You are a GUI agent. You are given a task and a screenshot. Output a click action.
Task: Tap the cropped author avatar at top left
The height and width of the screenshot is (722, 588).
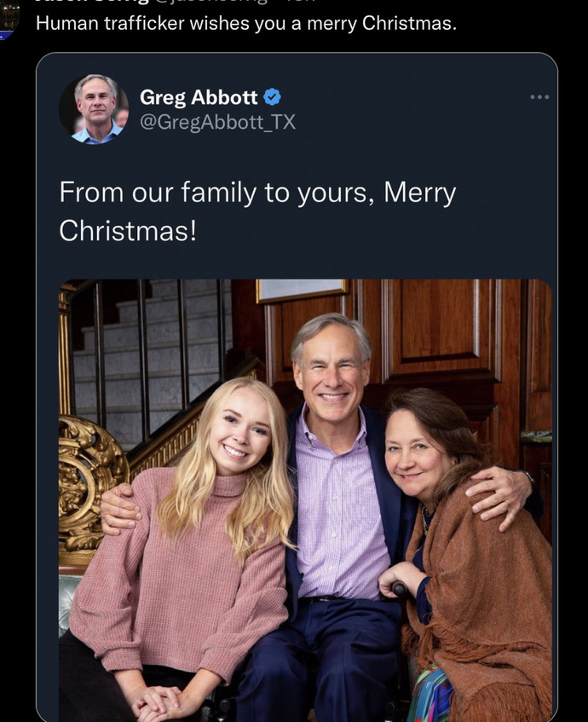(9, 20)
